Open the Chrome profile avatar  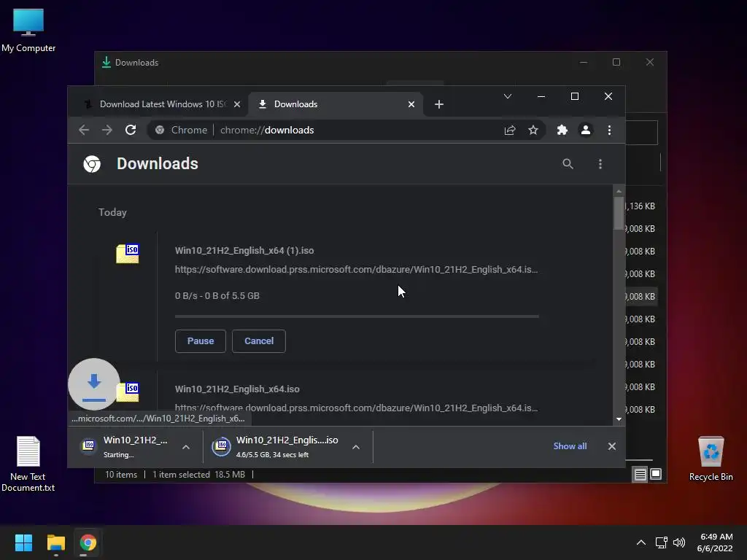586,130
